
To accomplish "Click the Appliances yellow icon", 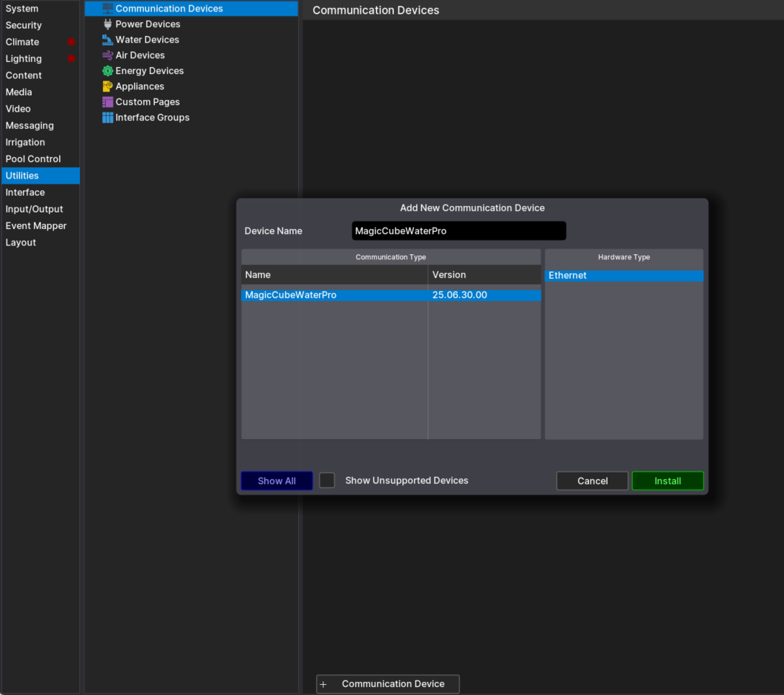I will click(107, 86).
